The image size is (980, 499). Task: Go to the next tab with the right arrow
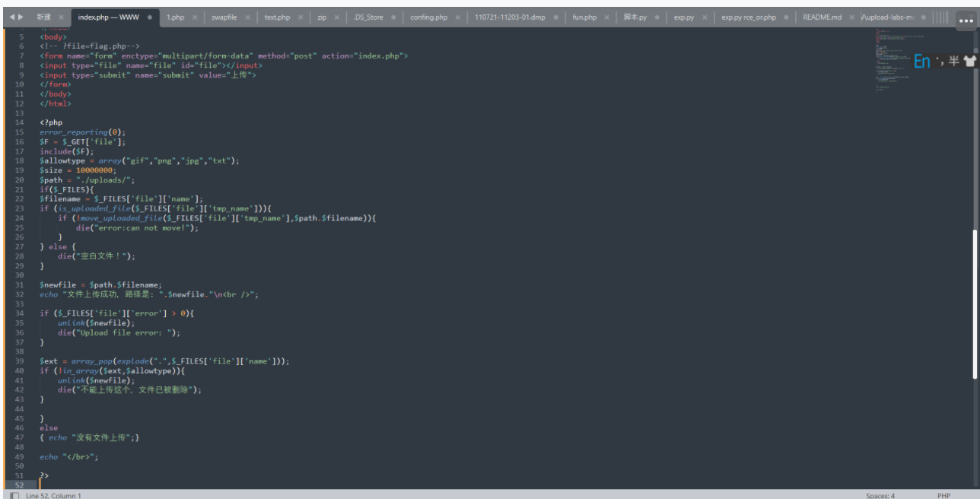coord(21,17)
